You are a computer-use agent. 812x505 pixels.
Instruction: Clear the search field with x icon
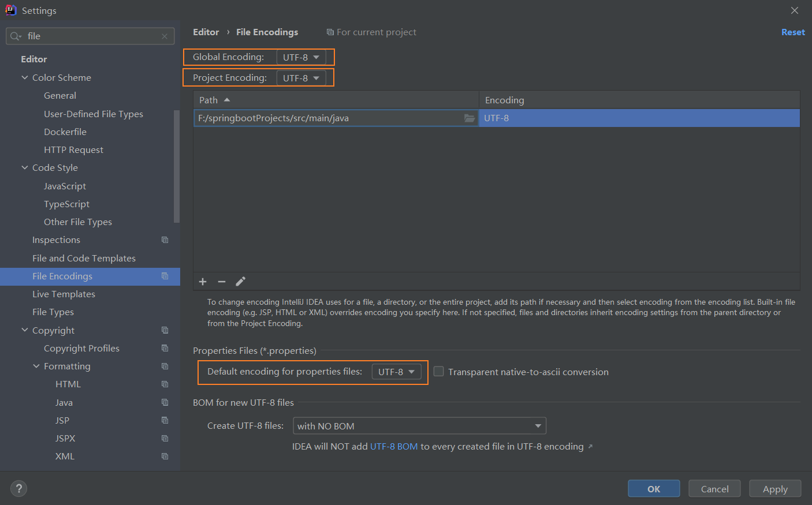[165, 36]
